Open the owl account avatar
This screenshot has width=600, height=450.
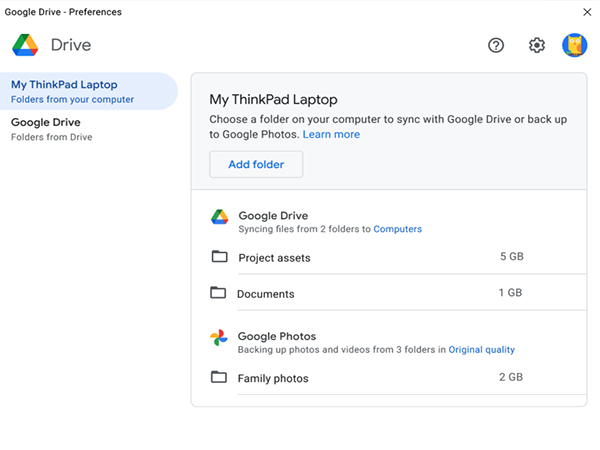574,45
